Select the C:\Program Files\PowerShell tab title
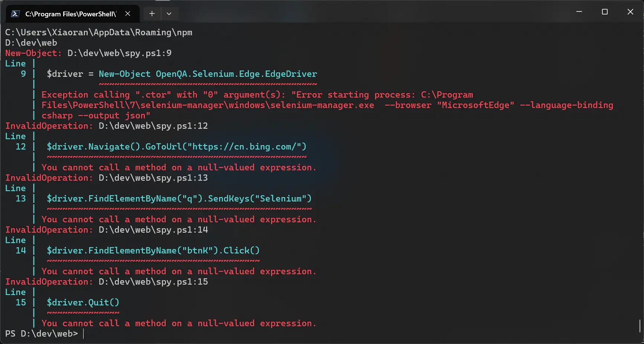The height and width of the screenshot is (344, 644). coord(71,14)
